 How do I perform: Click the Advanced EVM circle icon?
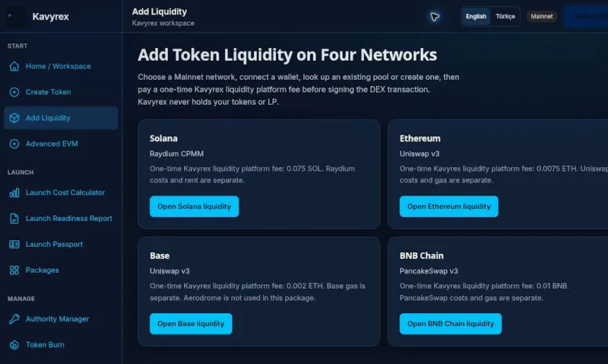point(14,144)
